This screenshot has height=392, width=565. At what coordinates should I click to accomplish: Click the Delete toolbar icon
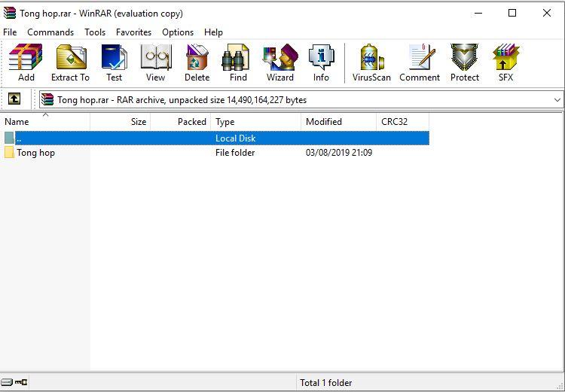click(x=197, y=62)
